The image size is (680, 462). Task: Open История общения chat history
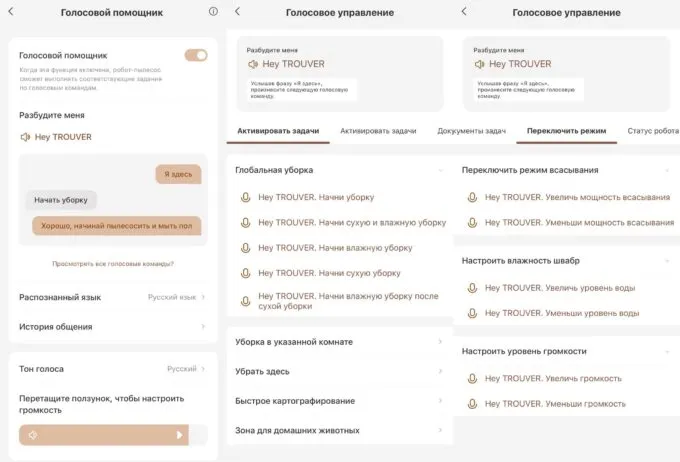point(112,327)
